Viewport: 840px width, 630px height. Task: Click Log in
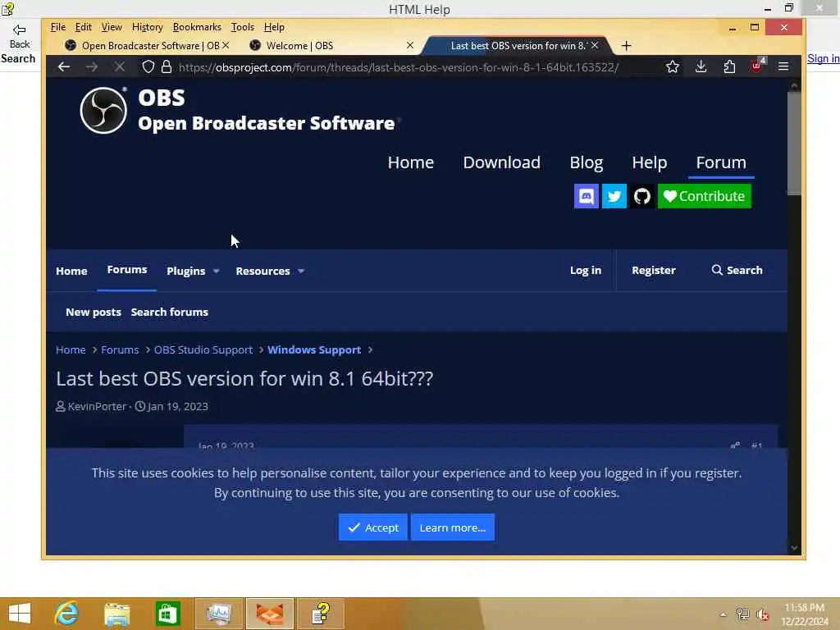(x=586, y=270)
